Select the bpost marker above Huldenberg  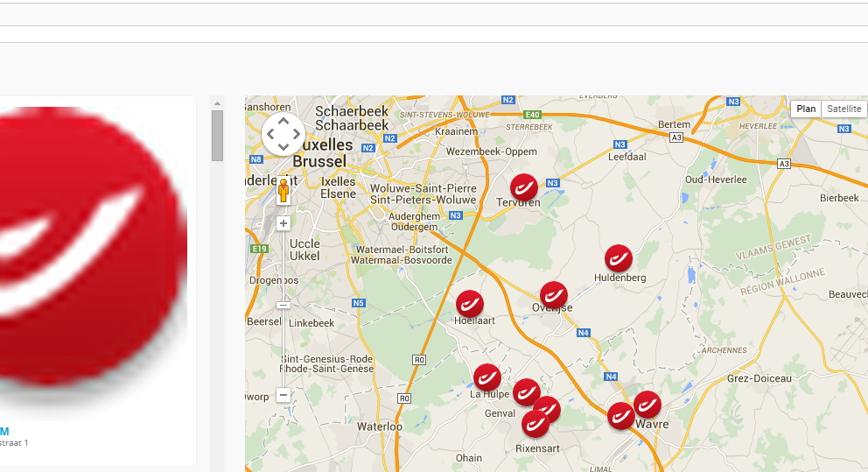tap(619, 258)
